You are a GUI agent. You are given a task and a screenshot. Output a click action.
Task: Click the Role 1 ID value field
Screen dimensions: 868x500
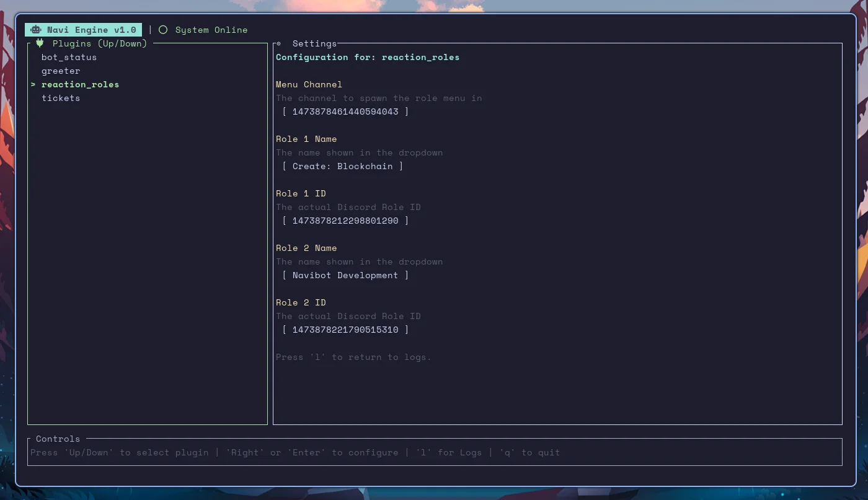345,221
